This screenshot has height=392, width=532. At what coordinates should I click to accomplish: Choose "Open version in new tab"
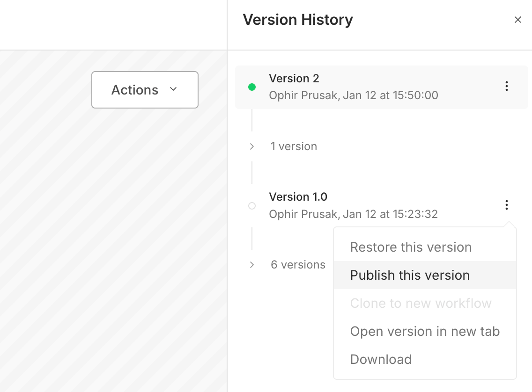[425, 331]
